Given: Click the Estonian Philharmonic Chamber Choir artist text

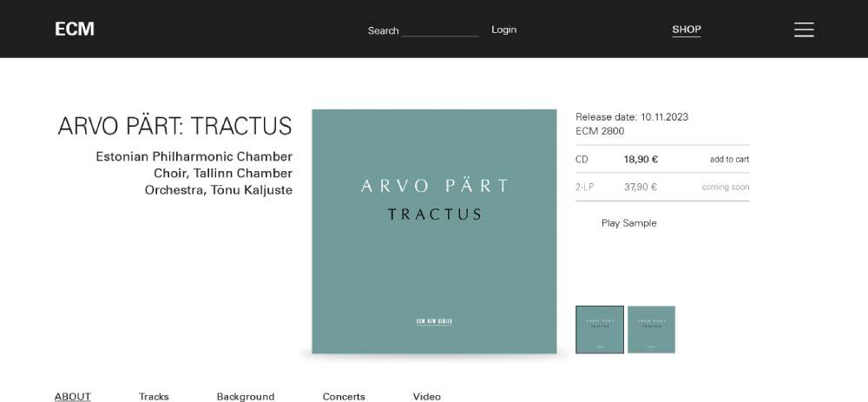Looking at the screenshot, I should [194, 174].
